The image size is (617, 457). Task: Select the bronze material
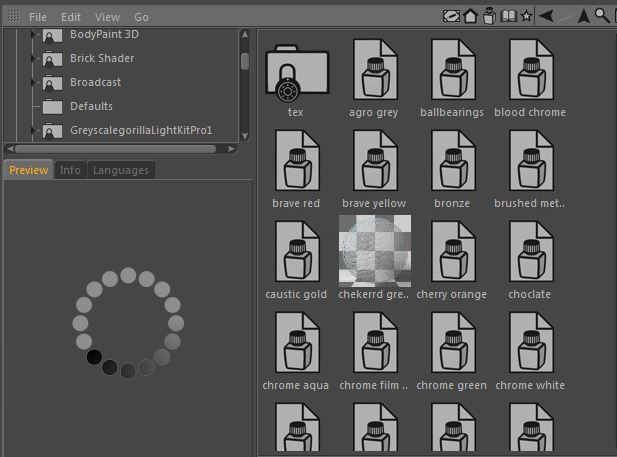tap(453, 161)
